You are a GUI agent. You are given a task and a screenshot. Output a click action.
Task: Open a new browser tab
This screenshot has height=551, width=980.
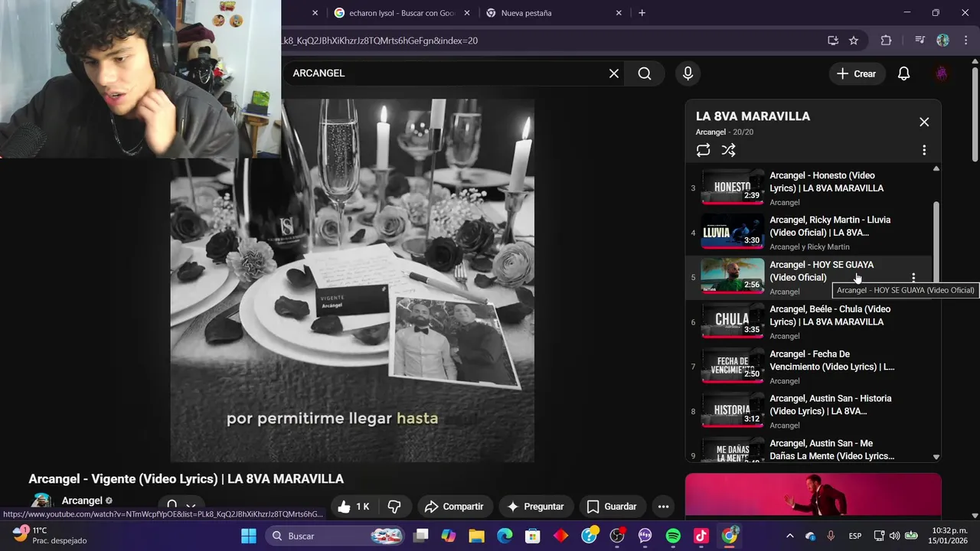click(642, 13)
